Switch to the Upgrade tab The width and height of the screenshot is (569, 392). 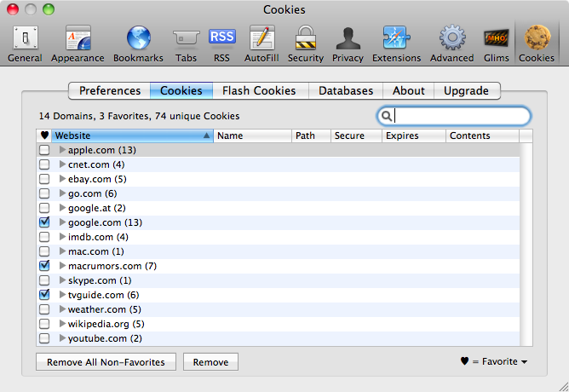467,90
